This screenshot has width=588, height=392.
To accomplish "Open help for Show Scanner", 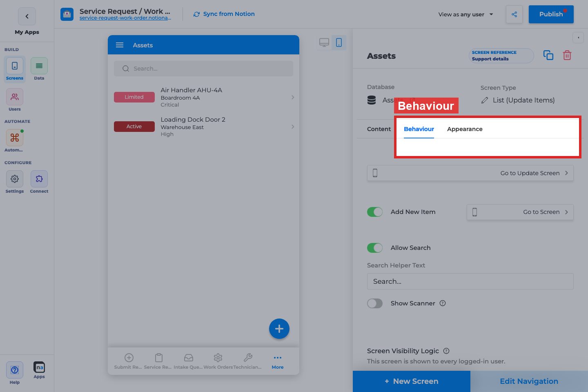I will click(x=443, y=303).
